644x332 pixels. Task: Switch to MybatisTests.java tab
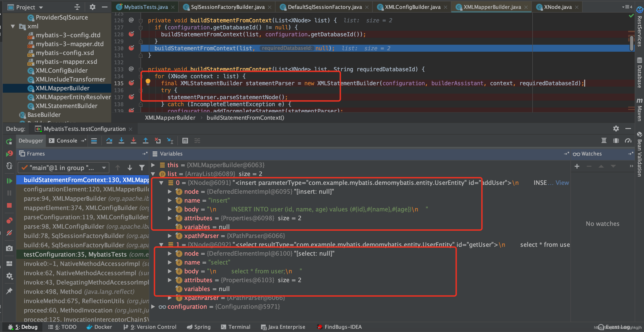(145, 7)
